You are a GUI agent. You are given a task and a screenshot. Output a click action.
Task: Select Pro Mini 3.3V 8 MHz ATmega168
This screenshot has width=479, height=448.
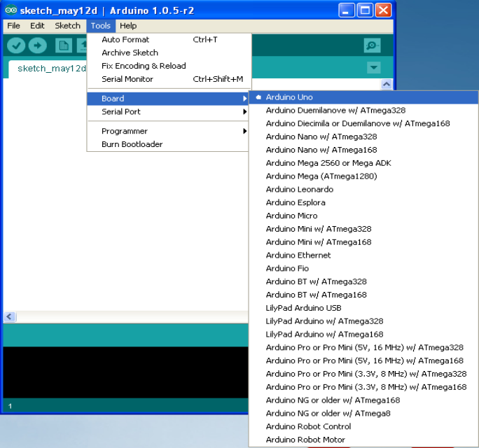click(x=363, y=387)
